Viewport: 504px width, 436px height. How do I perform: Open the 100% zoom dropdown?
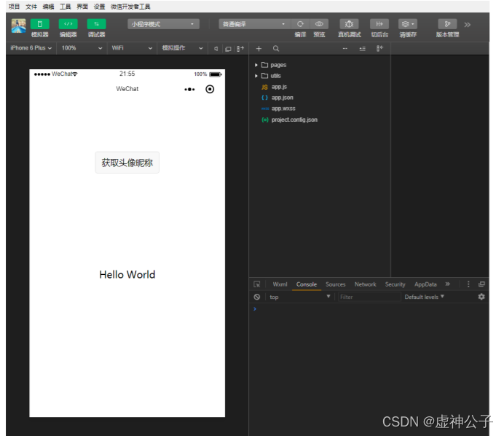pyautogui.click(x=82, y=48)
